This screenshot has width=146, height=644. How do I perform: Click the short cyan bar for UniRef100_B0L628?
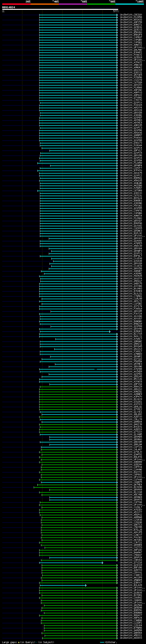[63, 586]
